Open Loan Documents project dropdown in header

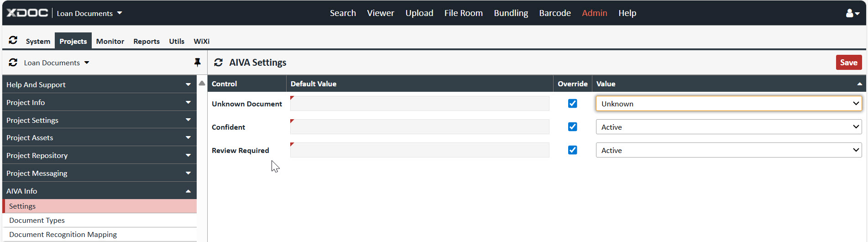tap(89, 13)
